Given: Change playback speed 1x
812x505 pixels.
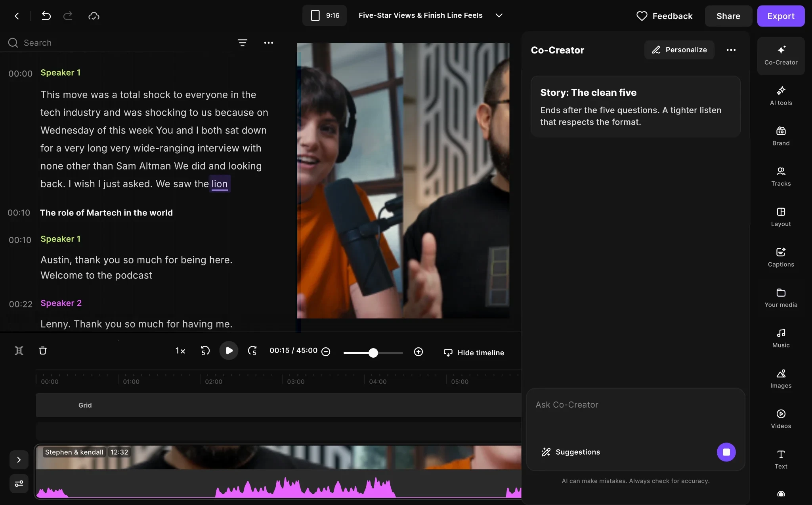Looking at the screenshot, I should tap(180, 351).
